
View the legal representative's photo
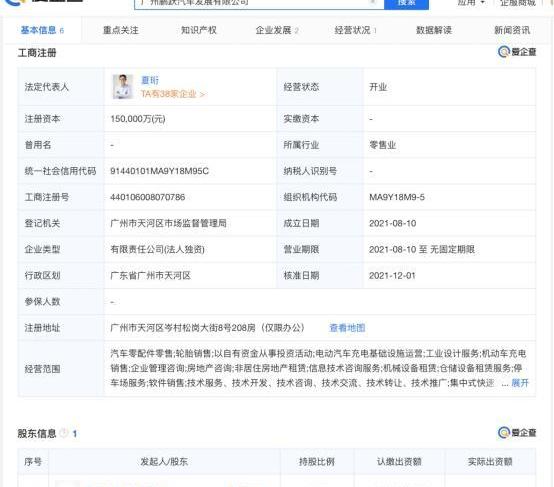[x=123, y=87]
